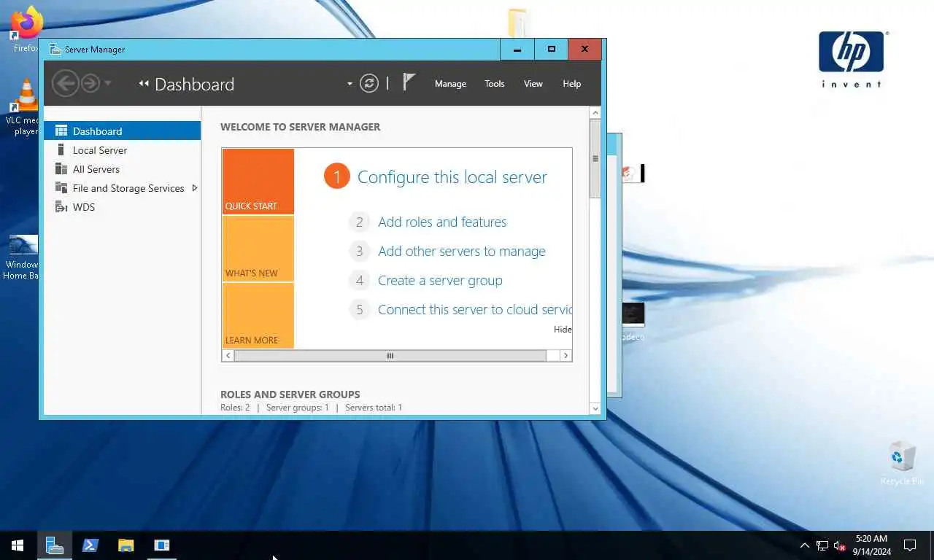Click the breadcrumb double arrow before Dashboard
Image resolution: width=934 pixels, height=560 pixels.
point(144,84)
